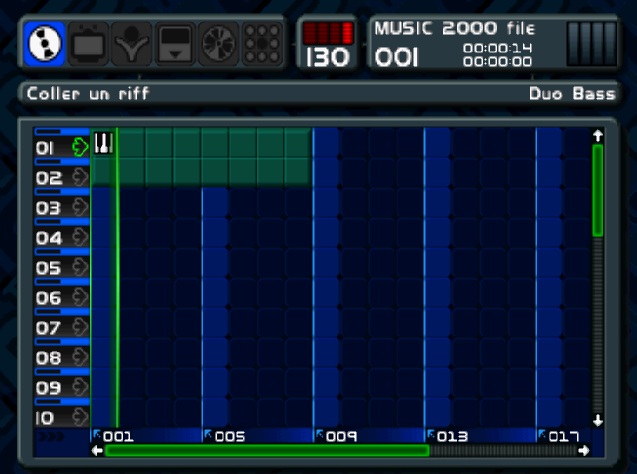The height and width of the screenshot is (474, 637).
Task: Toggle the speaker icon on track 06
Action: [80, 297]
